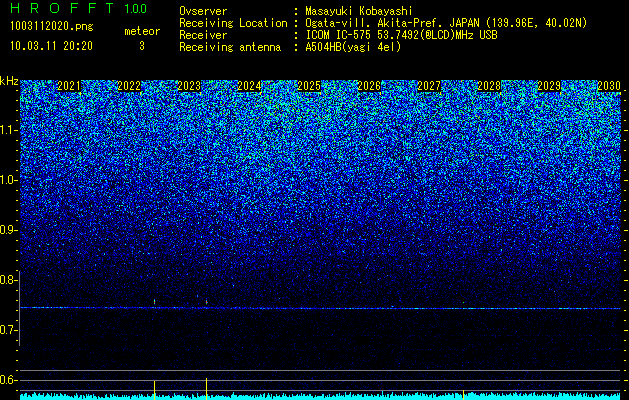Click the Receiving antenna field label

click(230, 47)
